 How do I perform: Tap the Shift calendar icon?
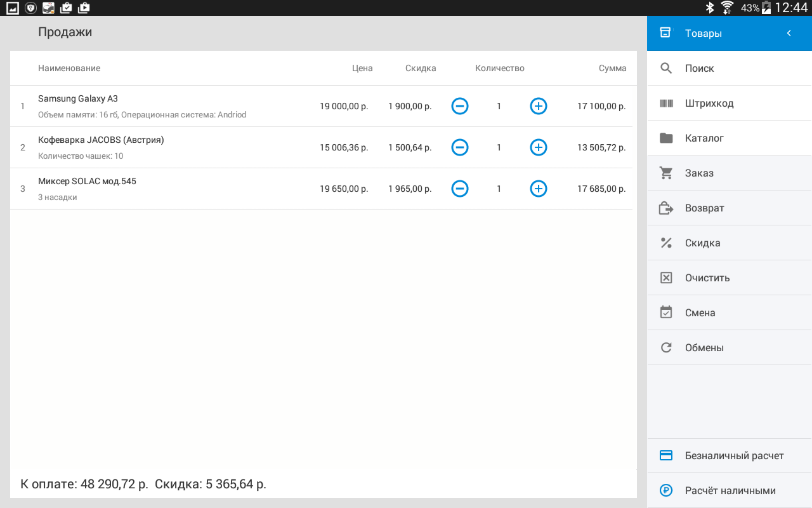[x=666, y=313]
